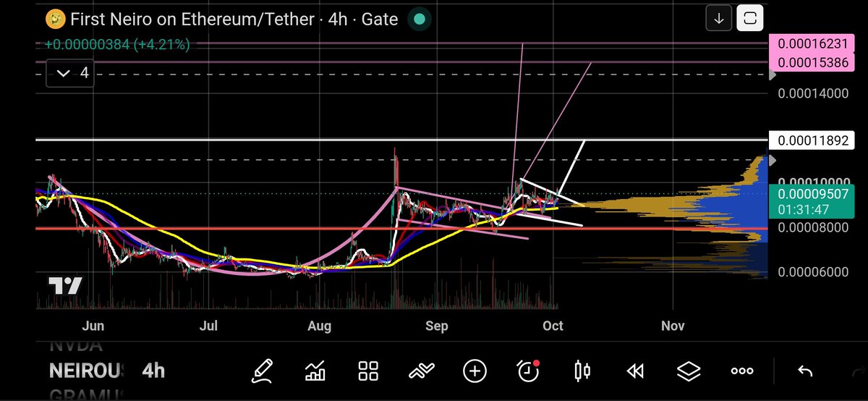The image size is (868, 401).
Task: Expand the indicators legend showing 4
Action: click(x=69, y=73)
